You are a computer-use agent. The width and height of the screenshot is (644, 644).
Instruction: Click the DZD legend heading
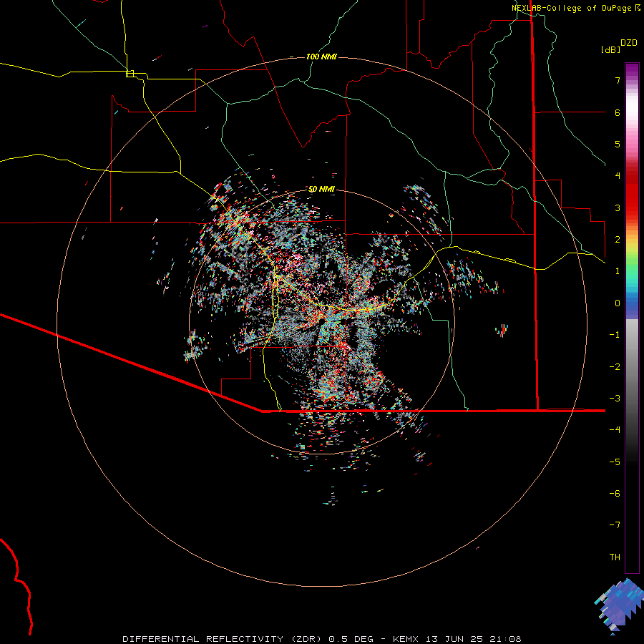(x=629, y=43)
